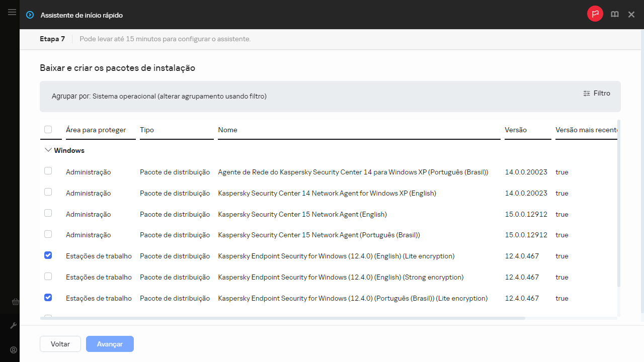Screen dimensions: 644x362
Task: Sort by the Nome column header
Action: (227, 130)
